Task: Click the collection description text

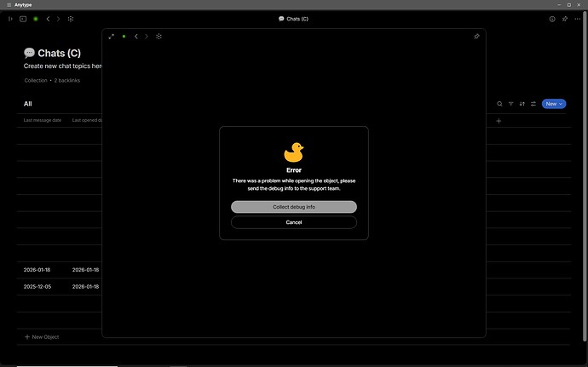Action: 62,66
